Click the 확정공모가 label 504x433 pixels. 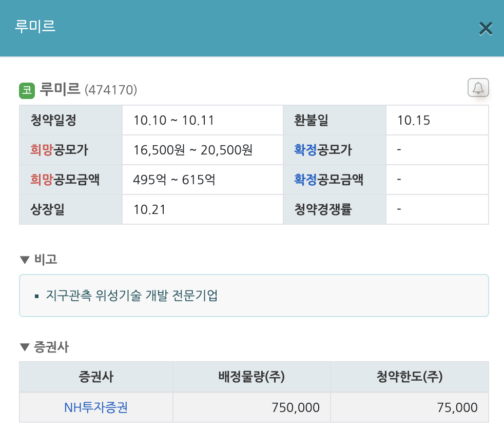pos(323,150)
